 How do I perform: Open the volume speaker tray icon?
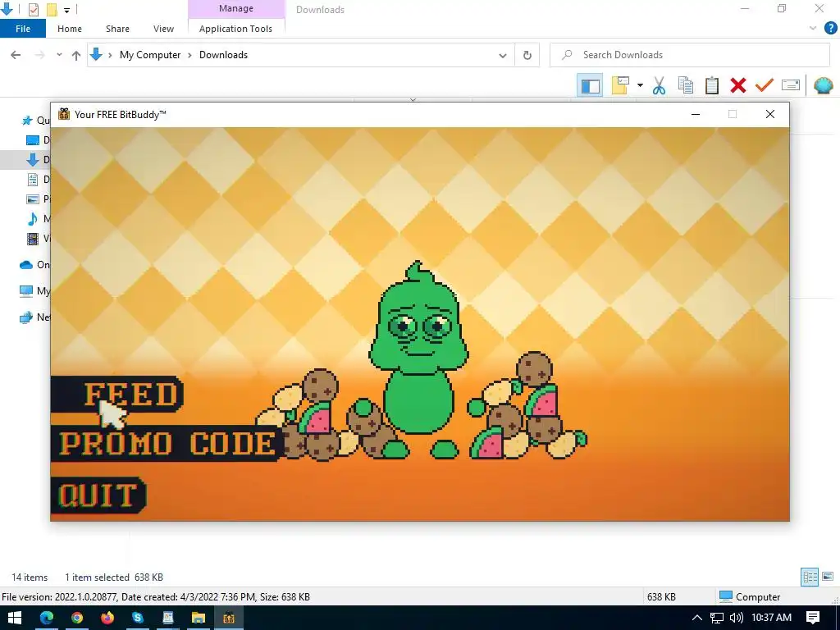click(737, 618)
